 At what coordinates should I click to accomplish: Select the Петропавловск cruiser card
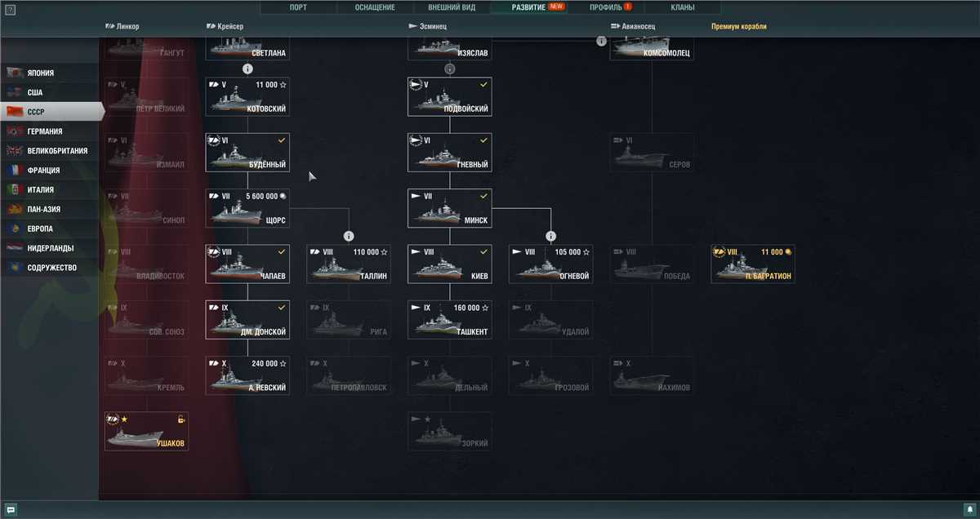tap(349, 375)
